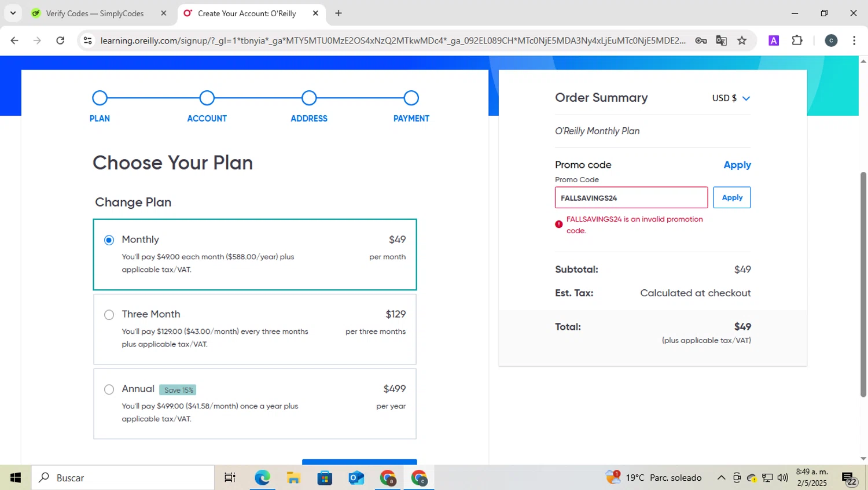Viewport: 868px width, 490px height.
Task: Open the Windows Start menu
Action: point(16,478)
